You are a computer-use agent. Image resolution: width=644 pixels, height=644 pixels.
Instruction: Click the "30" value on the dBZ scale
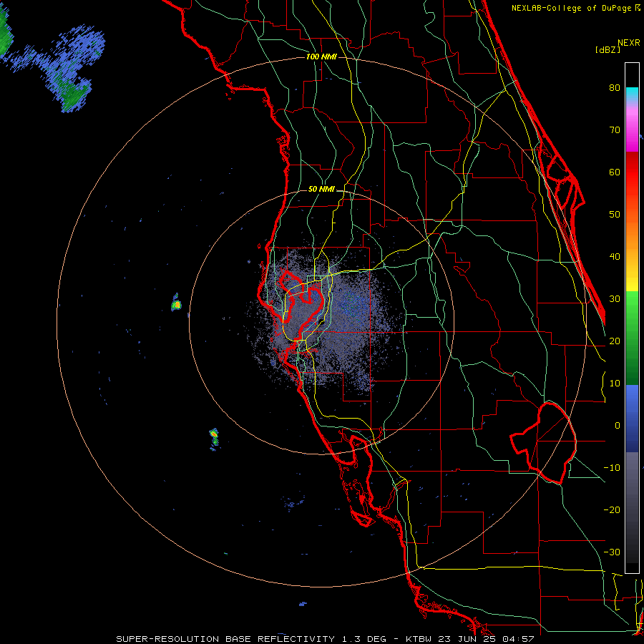click(x=615, y=299)
